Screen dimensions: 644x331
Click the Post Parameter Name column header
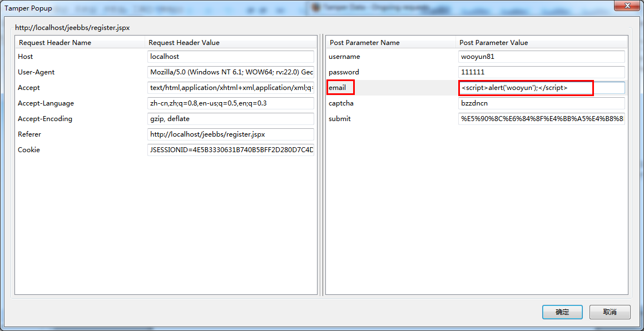pyautogui.click(x=390, y=43)
